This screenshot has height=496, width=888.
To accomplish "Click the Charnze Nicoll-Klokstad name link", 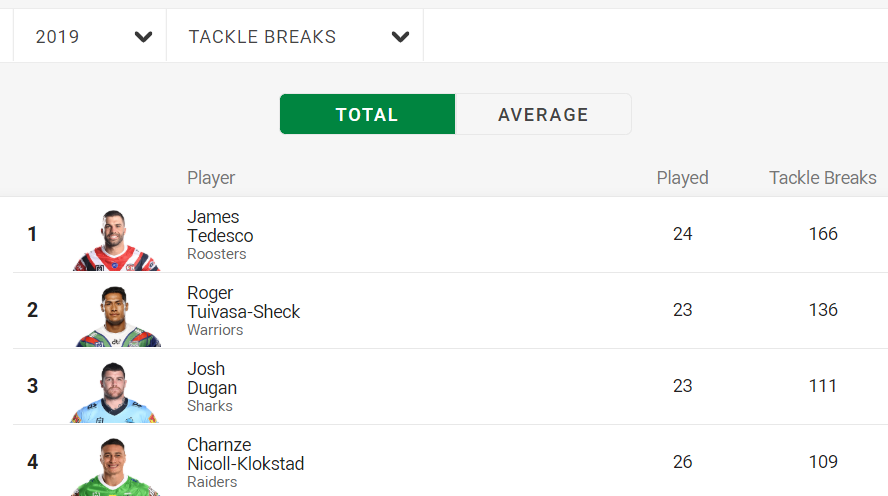I will point(246,454).
